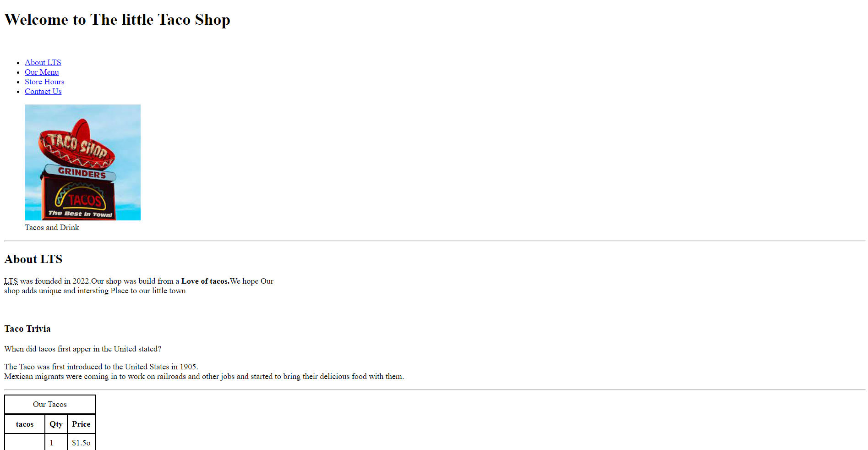The height and width of the screenshot is (450, 868).
Task: Click the sentence about Mexican migrants and railroads
Action: coord(204,376)
